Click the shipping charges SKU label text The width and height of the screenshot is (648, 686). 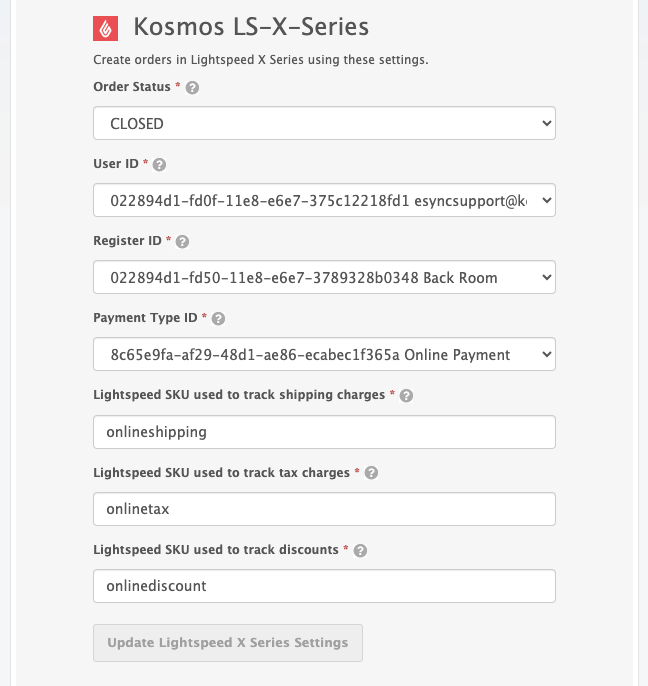(239, 395)
